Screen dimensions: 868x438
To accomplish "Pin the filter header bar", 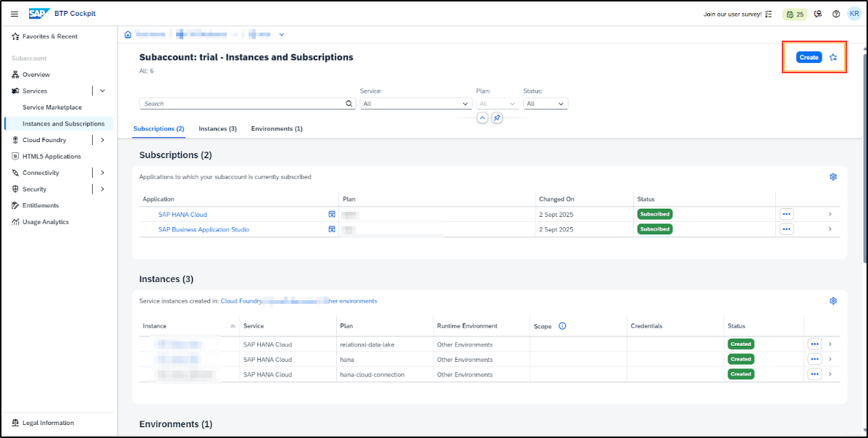I will 497,118.
